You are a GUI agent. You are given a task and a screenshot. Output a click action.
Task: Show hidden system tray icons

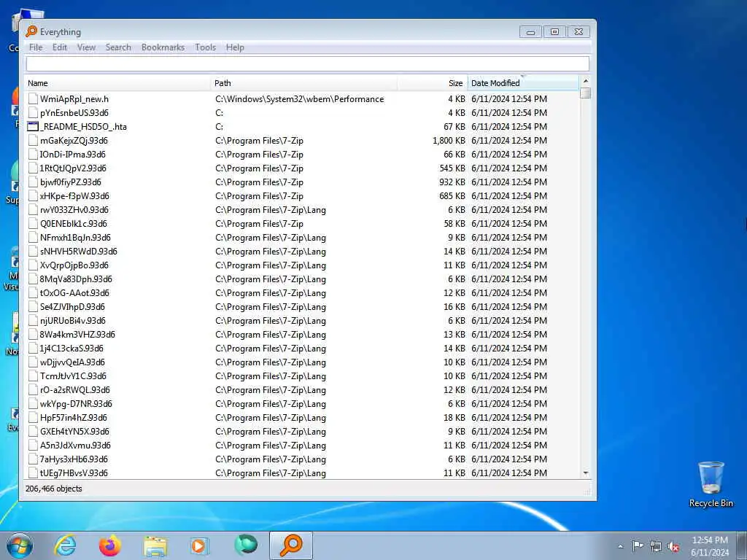click(620, 546)
